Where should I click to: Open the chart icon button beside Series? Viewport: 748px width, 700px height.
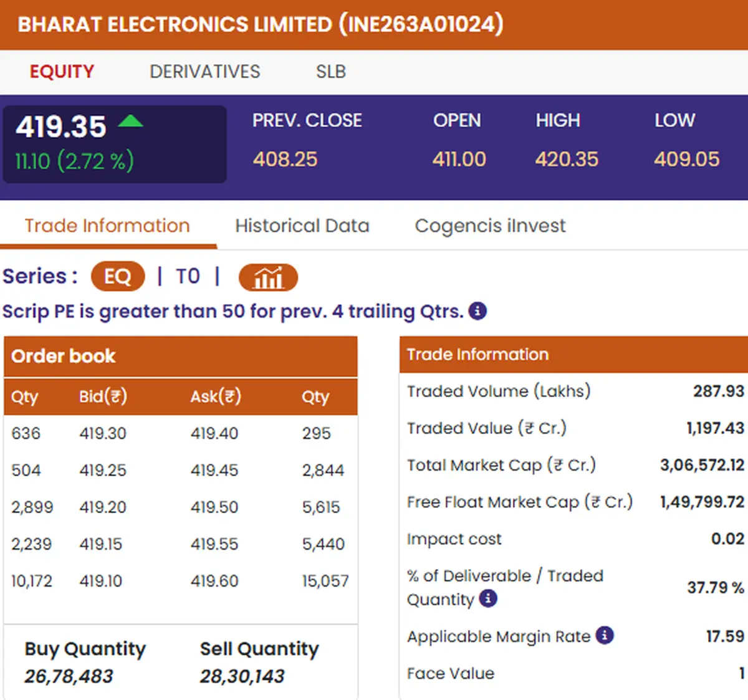[x=268, y=277]
